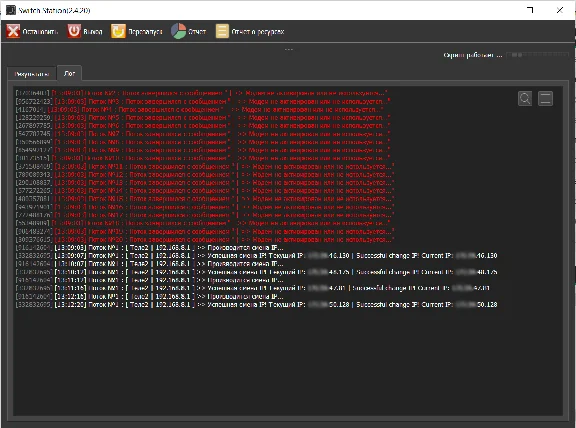Click the three-dot splitter handle below toolbar
This screenshot has height=428, width=576.
click(289, 49)
